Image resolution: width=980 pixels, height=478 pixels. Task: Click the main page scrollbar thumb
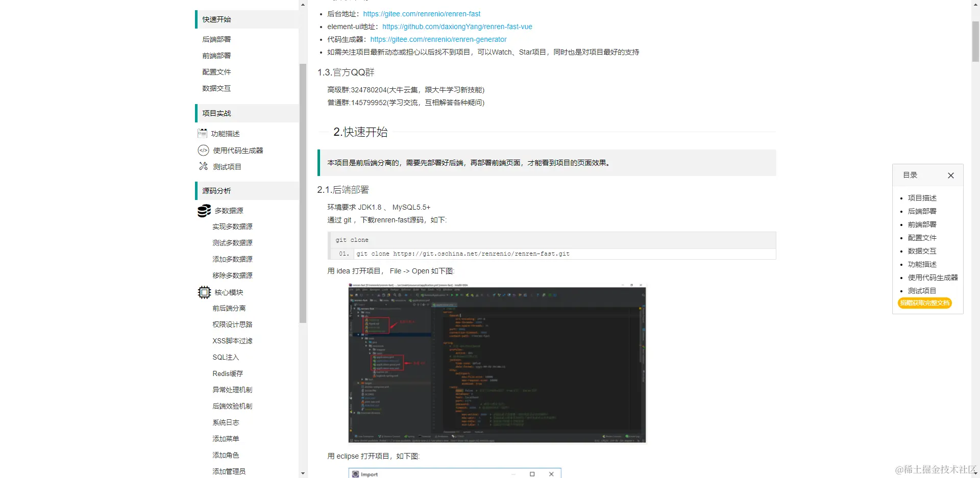pos(975,42)
